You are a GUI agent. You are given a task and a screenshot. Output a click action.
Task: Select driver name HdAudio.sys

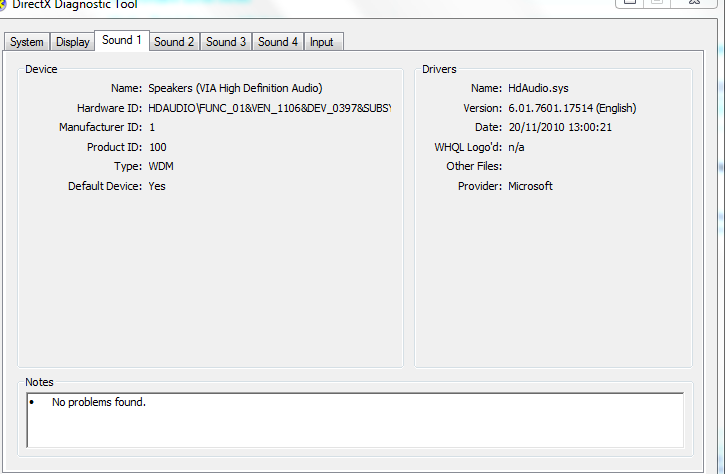tap(538, 88)
